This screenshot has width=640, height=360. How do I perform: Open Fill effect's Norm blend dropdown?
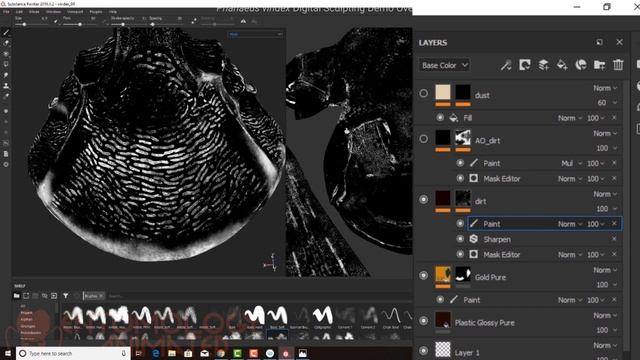(570, 118)
